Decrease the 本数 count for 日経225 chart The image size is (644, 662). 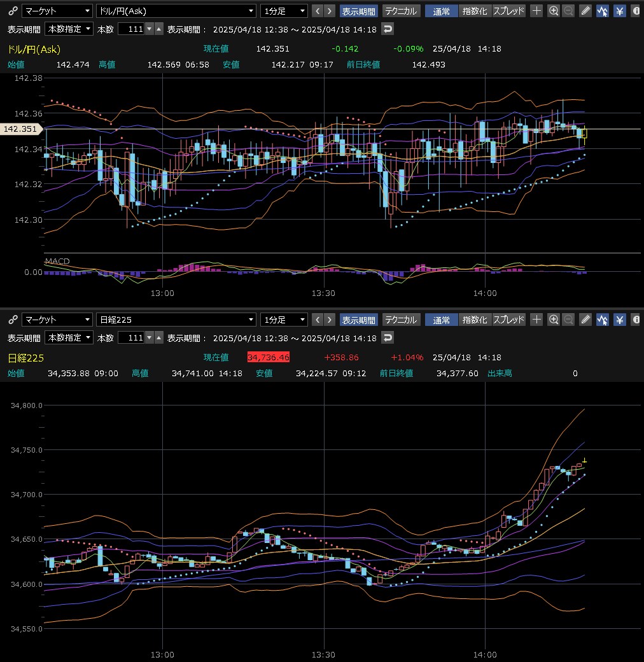pos(149,338)
